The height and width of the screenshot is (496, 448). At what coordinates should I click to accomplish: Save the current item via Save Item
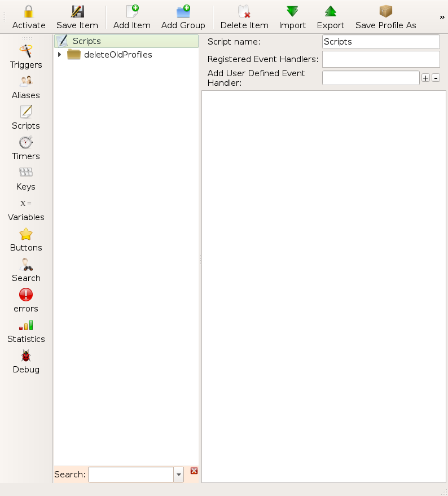point(77,17)
